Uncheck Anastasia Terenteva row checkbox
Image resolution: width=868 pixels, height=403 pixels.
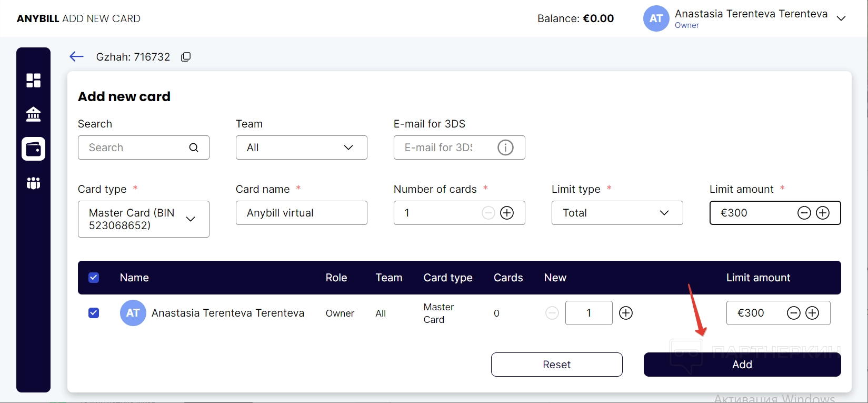click(x=94, y=313)
